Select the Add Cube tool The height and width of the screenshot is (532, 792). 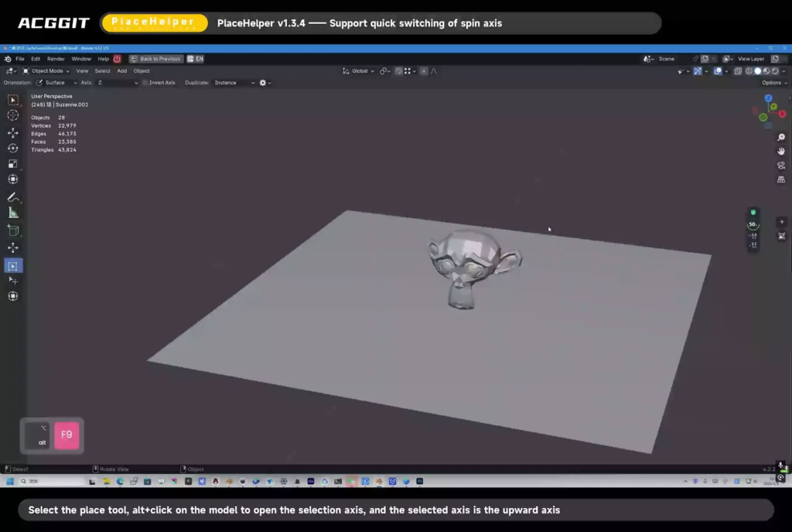tap(13, 230)
